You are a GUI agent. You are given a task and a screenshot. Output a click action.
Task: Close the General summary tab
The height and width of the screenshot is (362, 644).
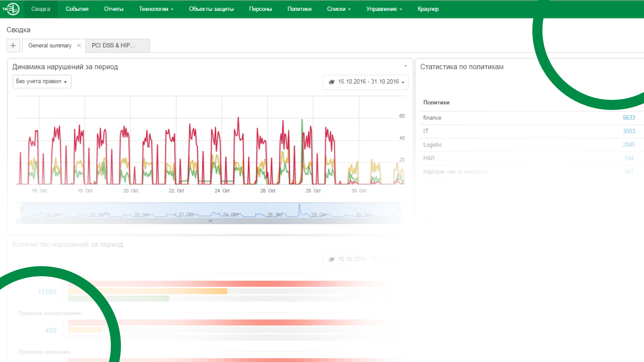pos(79,46)
